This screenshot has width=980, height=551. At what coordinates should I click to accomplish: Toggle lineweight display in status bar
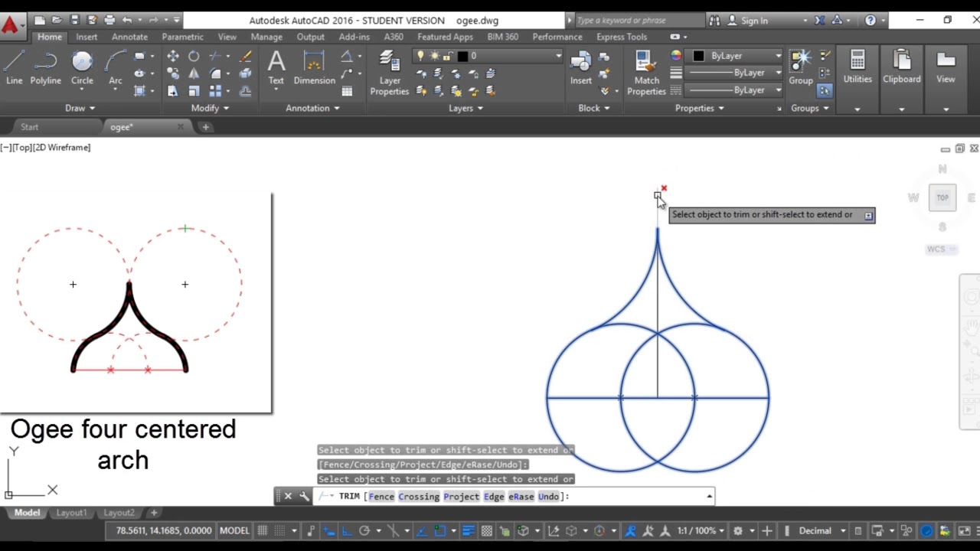[468, 530]
